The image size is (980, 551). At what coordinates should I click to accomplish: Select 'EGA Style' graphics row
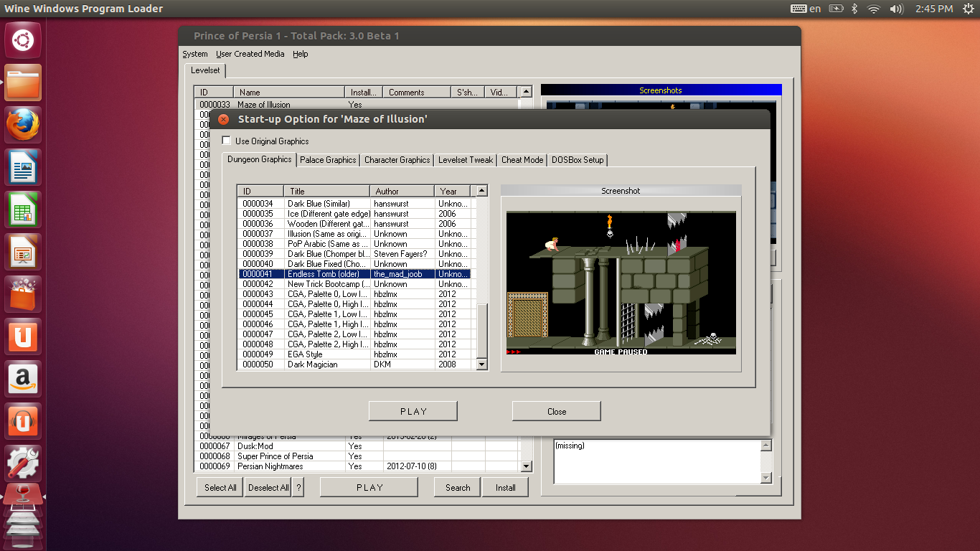pos(354,354)
